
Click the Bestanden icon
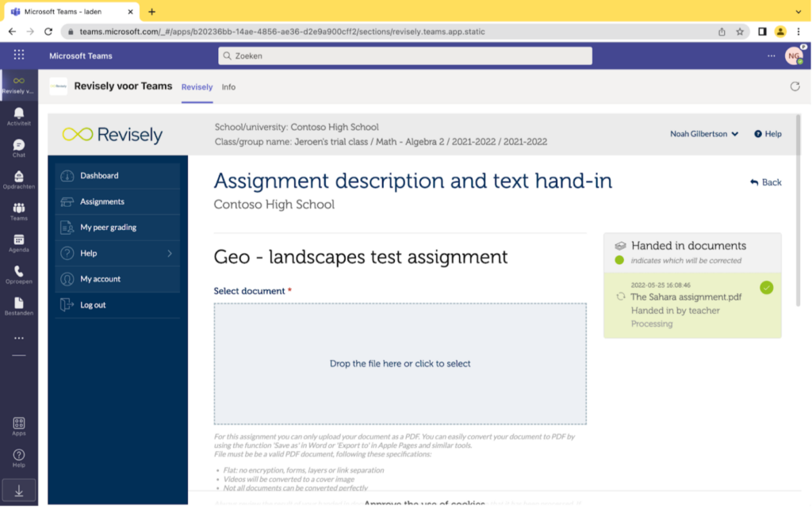(18, 301)
